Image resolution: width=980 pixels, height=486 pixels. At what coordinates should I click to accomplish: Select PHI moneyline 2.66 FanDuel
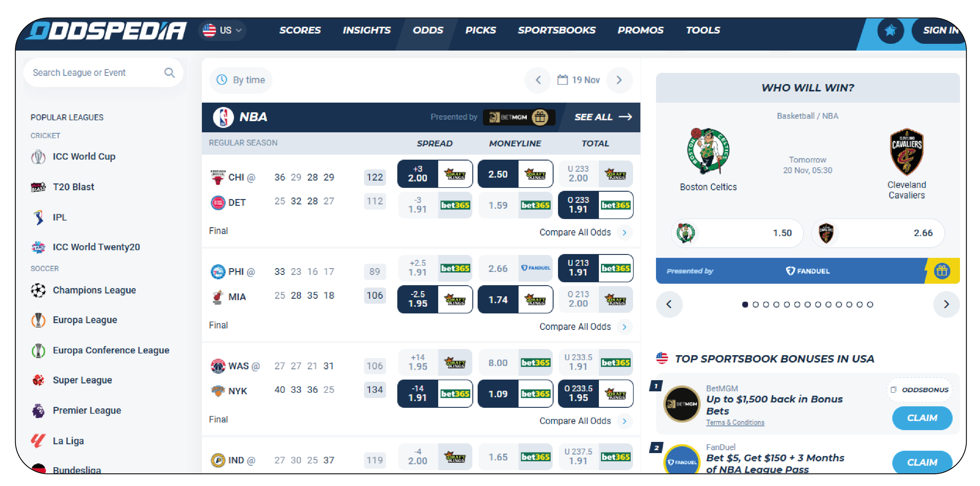(515, 268)
